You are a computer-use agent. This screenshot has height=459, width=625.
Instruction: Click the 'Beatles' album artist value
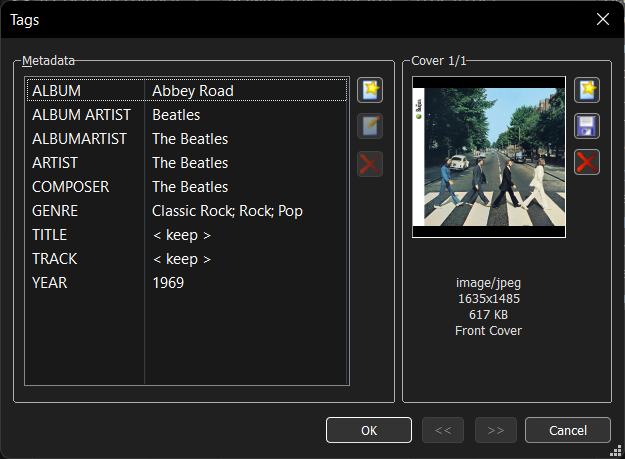point(176,115)
